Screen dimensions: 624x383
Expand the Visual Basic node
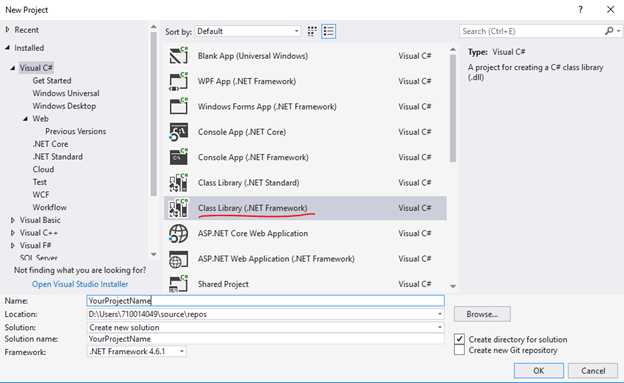point(13,220)
